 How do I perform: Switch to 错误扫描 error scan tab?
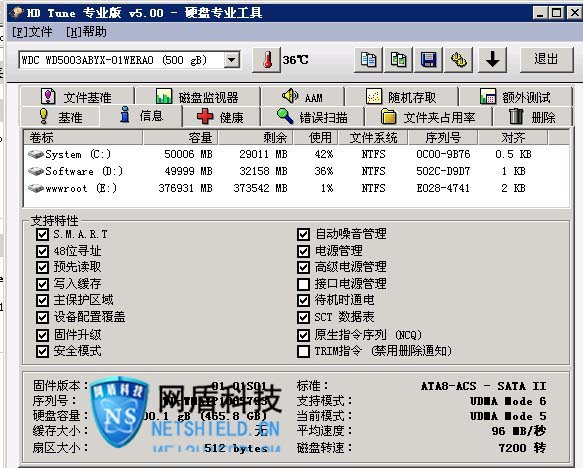[313, 117]
